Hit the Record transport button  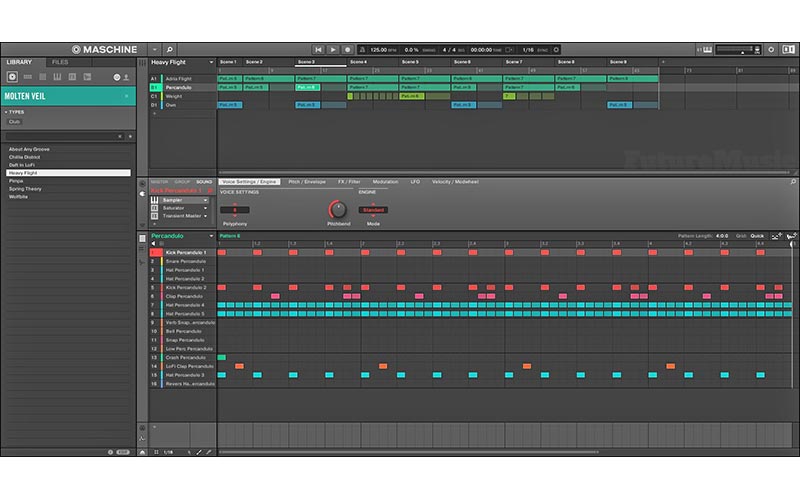347,49
